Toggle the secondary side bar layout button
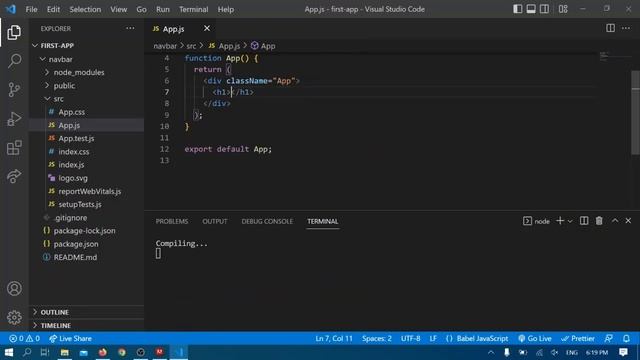 [x=544, y=9]
